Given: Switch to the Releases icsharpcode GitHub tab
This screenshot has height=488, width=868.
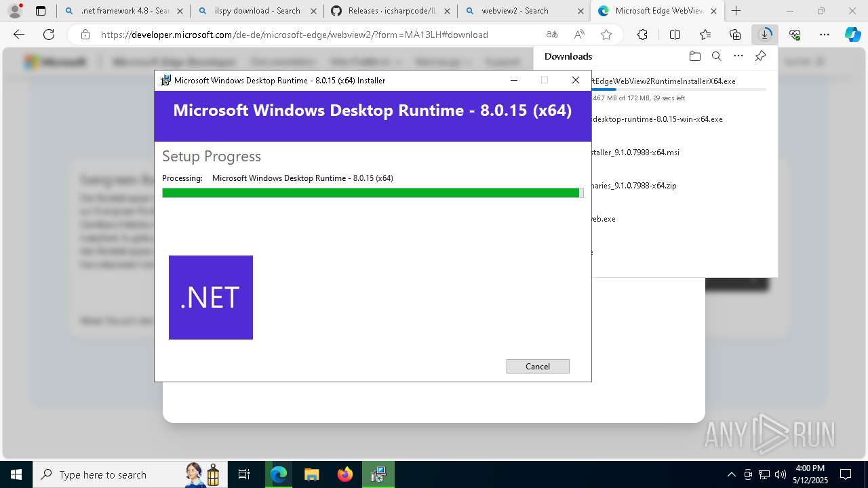Looking at the screenshot, I should (x=384, y=11).
